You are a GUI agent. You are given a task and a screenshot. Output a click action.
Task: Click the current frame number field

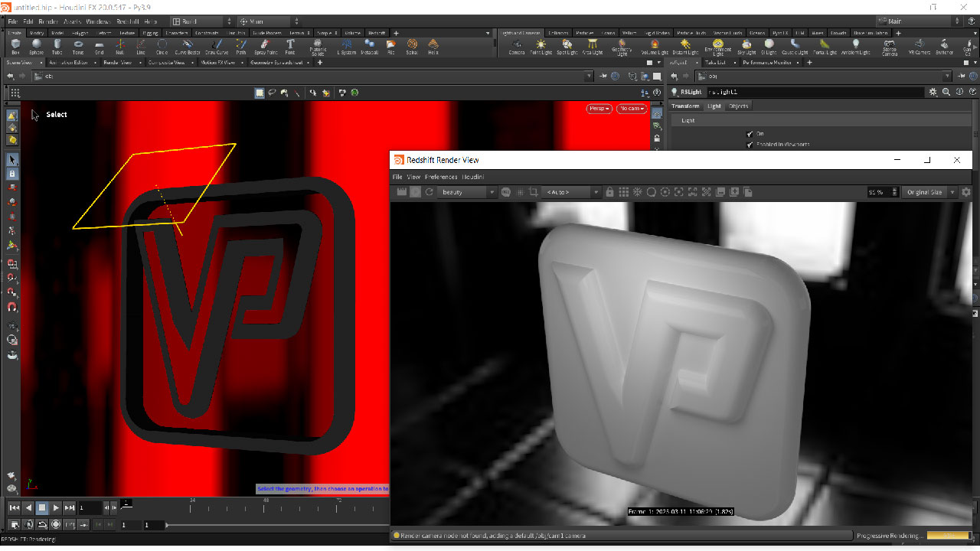pos(89,507)
